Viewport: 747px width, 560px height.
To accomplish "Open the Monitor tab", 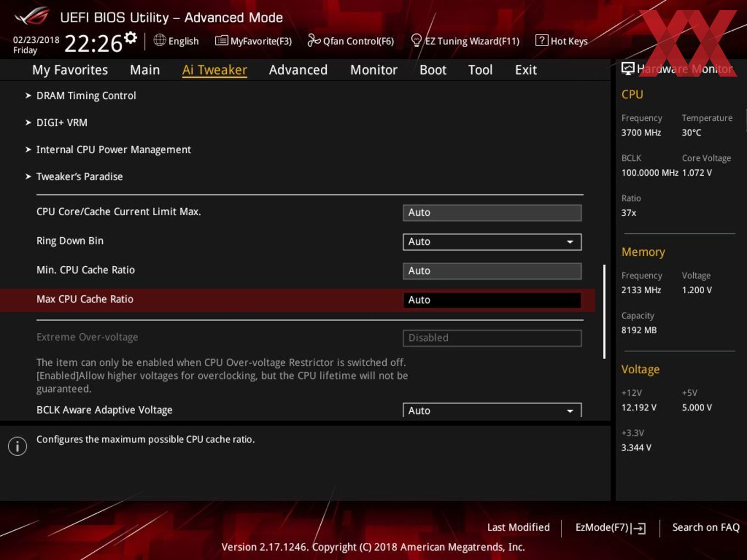I will (374, 70).
